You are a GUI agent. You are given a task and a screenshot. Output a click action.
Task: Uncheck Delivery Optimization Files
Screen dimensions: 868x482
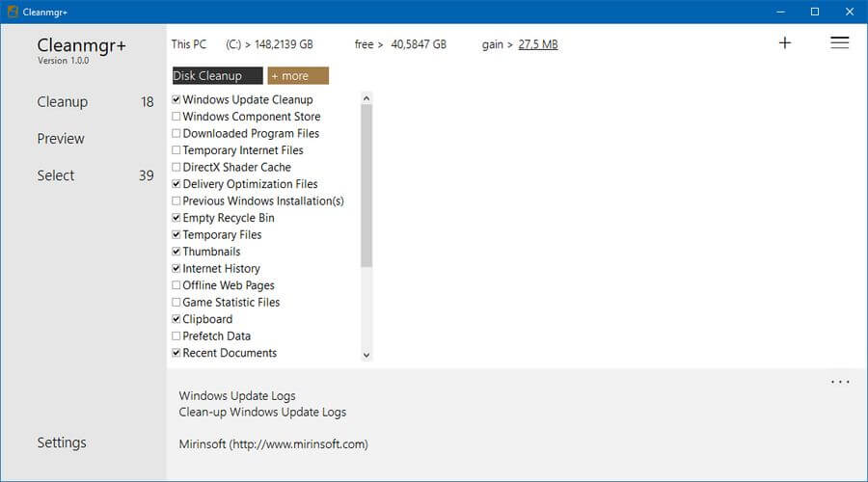(x=176, y=184)
